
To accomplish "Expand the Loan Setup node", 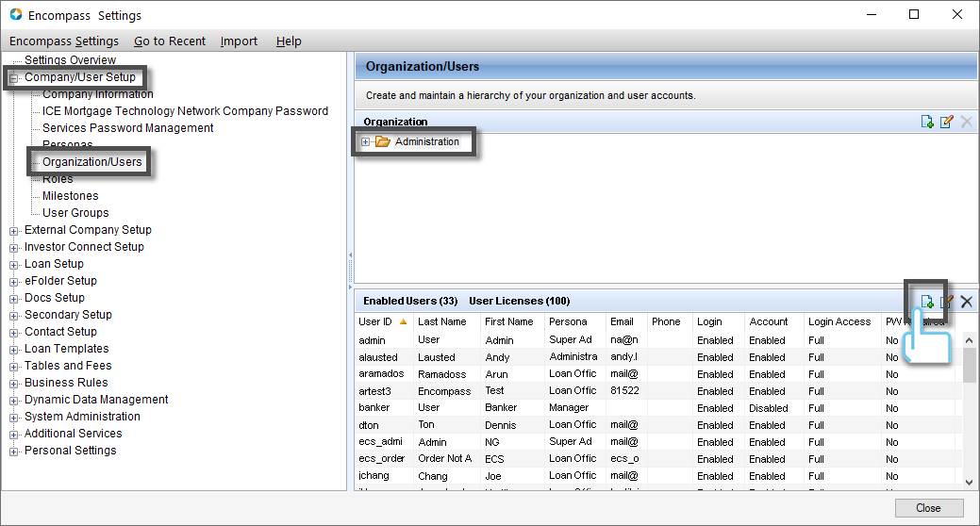I will click(14, 265).
